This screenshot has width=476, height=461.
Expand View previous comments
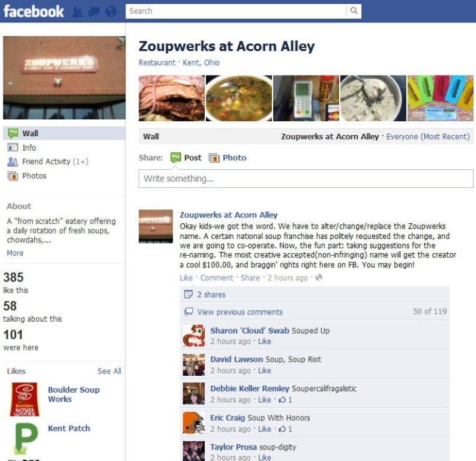240,312
